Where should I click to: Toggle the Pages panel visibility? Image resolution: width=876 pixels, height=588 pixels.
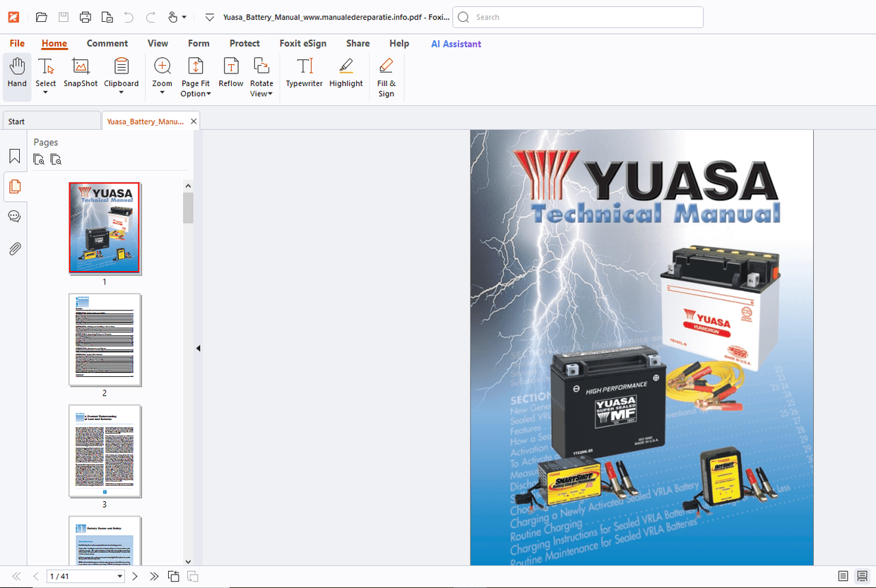[14, 186]
